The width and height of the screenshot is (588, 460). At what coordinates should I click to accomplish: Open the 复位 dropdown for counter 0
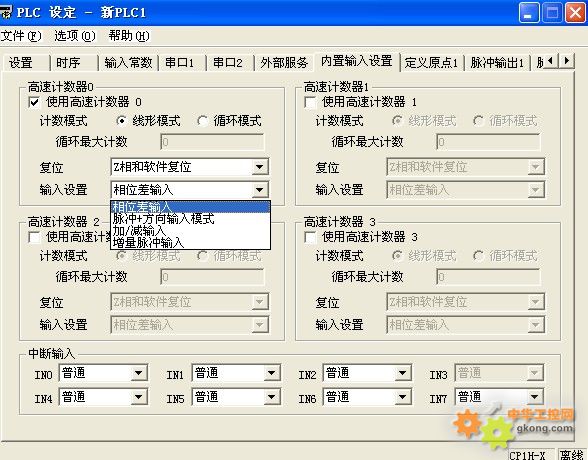tap(190, 167)
